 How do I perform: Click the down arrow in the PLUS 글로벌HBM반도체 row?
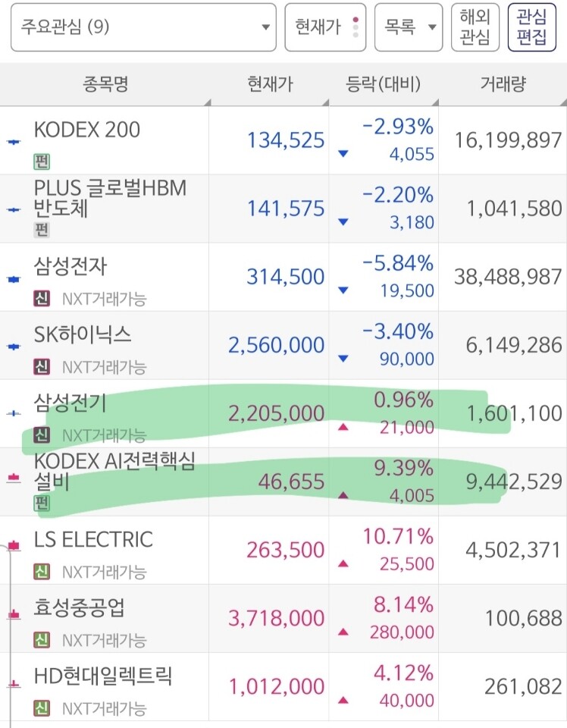(x=343, y=222)
